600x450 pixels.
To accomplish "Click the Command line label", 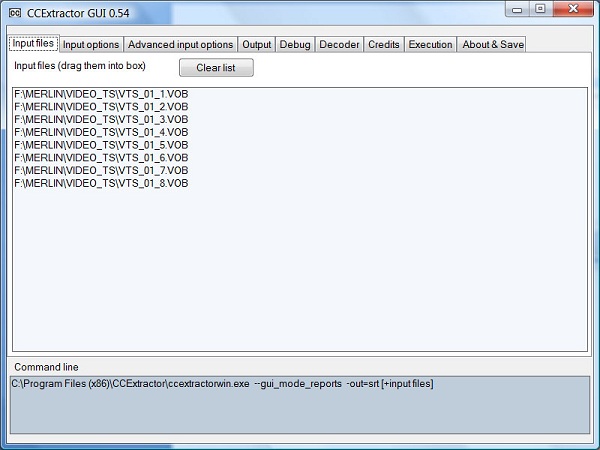I will coord(46,367).
